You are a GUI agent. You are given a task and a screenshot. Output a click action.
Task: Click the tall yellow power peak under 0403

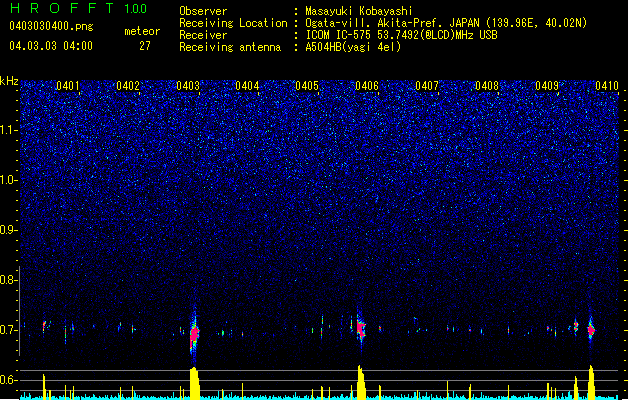194,383
